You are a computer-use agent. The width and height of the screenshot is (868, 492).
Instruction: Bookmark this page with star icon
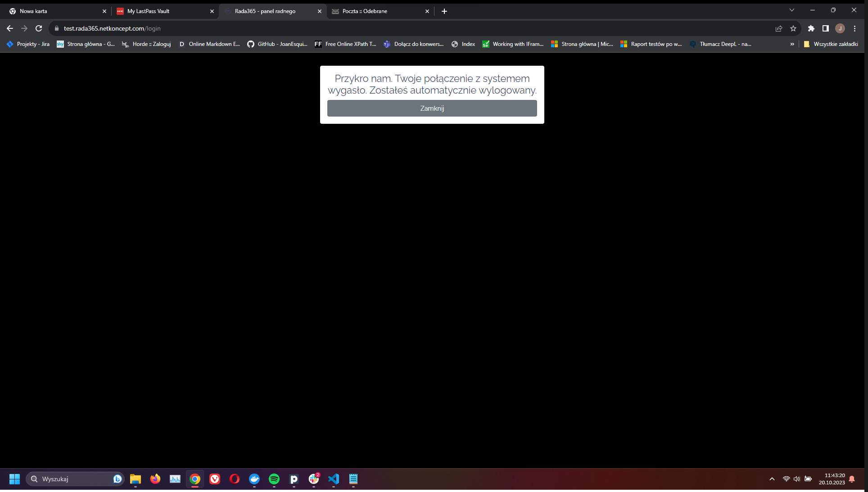793,28
